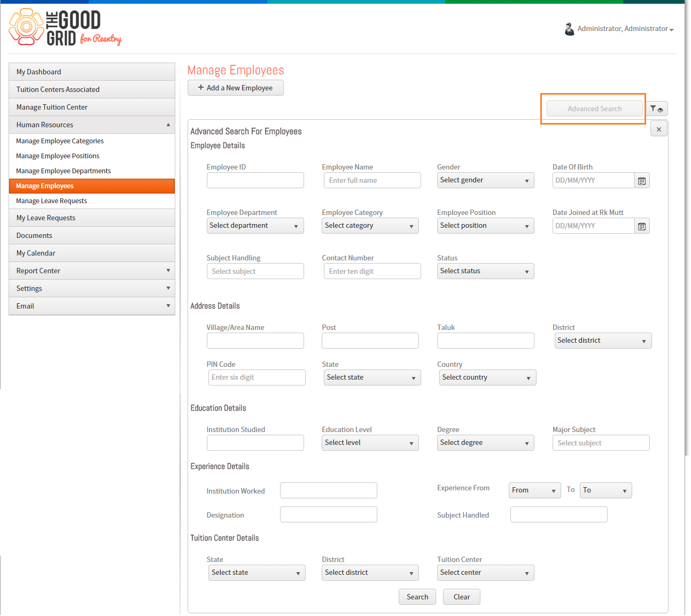Open the Select degree dropdown

485,443
